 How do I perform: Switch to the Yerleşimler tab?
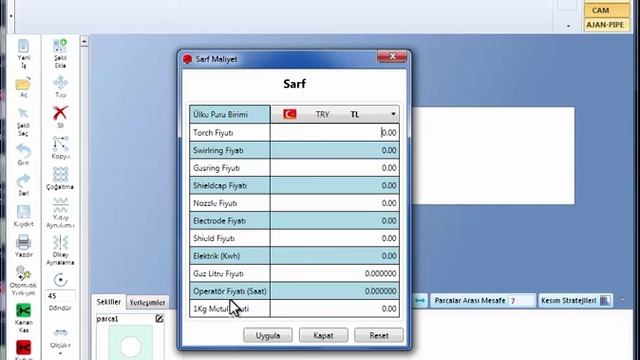coord(147,302)
